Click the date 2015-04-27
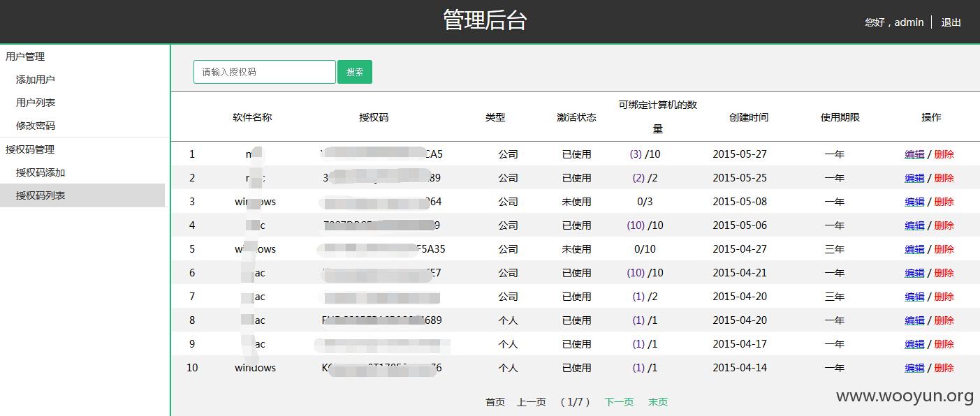Viewport: 980px width, 416px height. tap(740, 249)
